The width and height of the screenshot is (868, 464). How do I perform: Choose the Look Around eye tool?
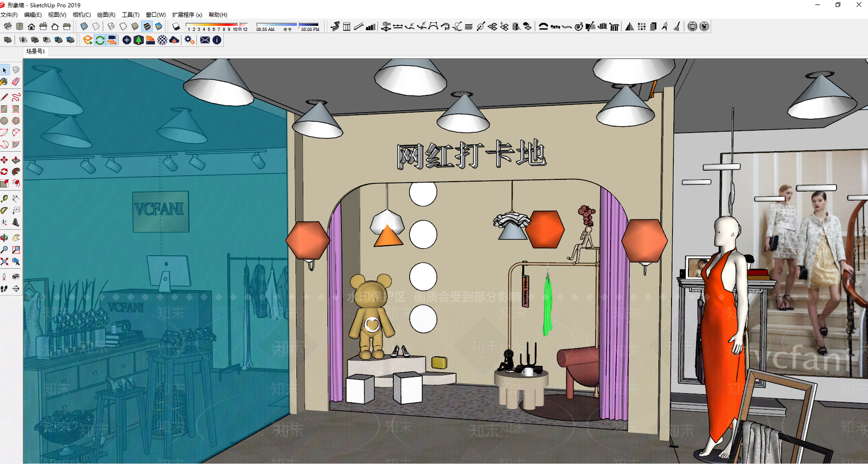click(16, 277)
